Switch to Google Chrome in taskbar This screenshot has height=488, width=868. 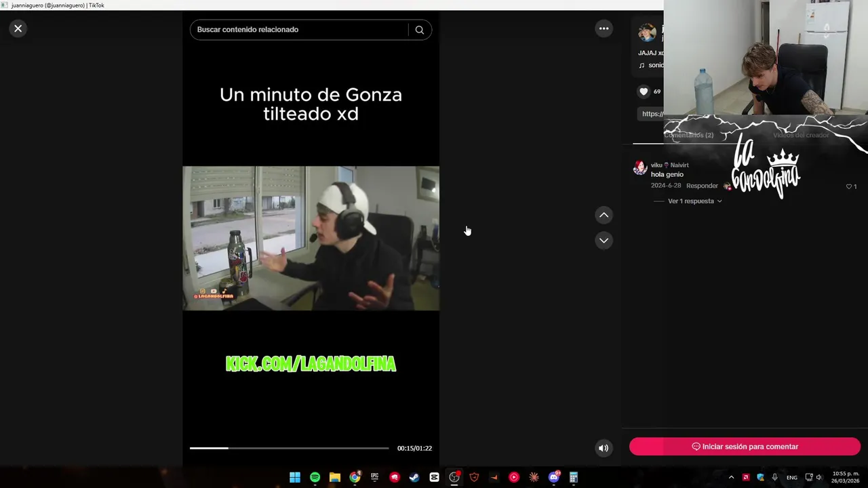[355, 477]
